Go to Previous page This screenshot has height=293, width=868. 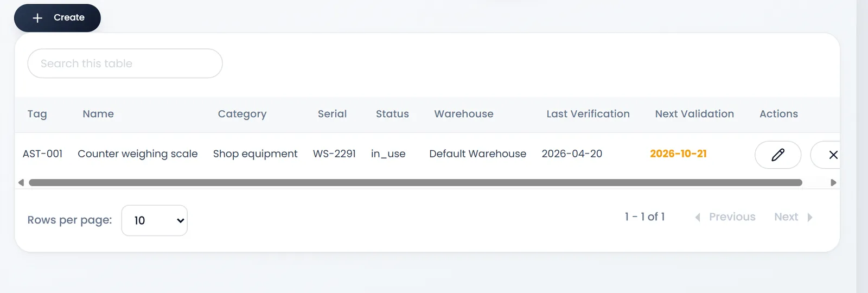click(x=725, y=217)
